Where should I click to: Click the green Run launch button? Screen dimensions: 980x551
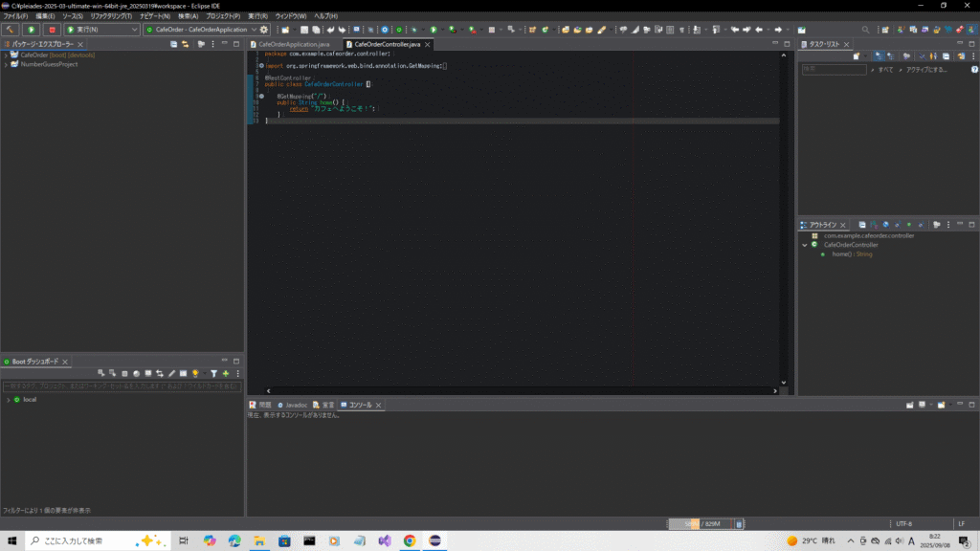pos(32,30)
